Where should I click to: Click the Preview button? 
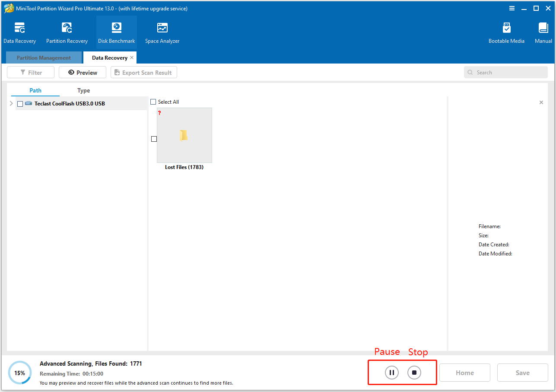[x=83, y=73]
